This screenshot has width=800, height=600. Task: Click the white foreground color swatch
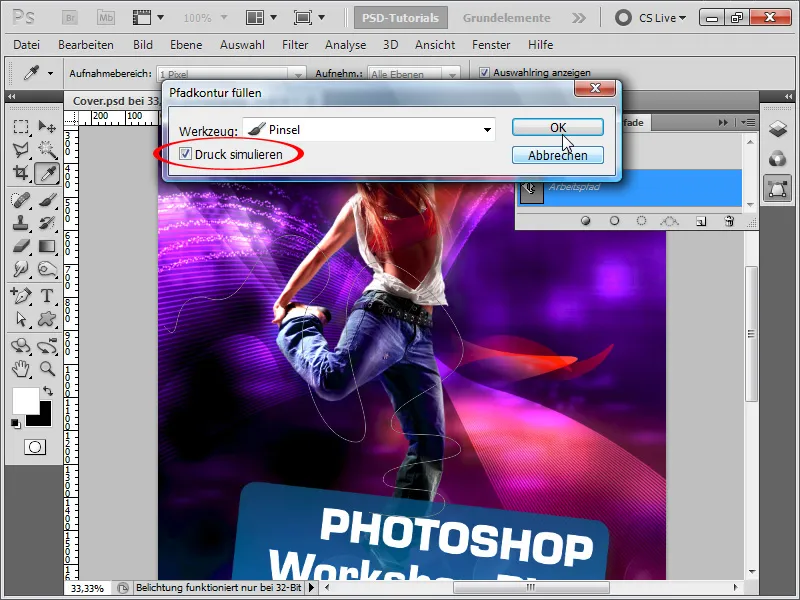pos(24,399)
